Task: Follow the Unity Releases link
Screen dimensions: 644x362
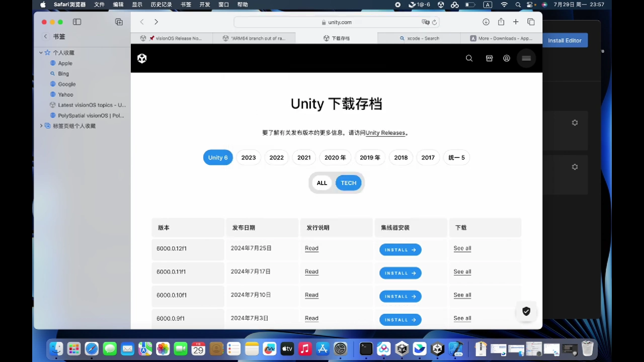Action: [385, 133]
